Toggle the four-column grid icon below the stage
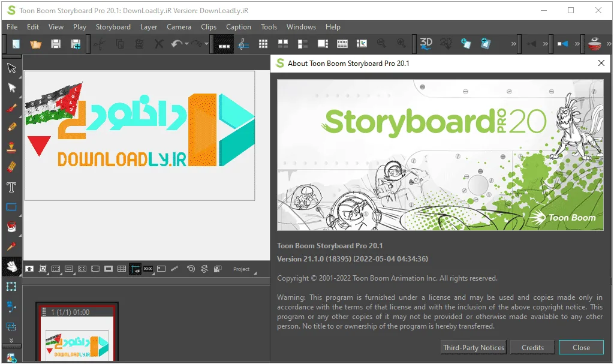This screenshot has width=614, height=364. (x=122, y=269)
